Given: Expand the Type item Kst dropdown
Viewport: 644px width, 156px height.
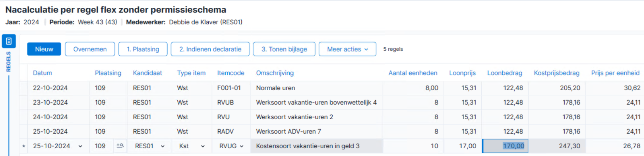Looking at the screenshot, I should click(203, 146).
